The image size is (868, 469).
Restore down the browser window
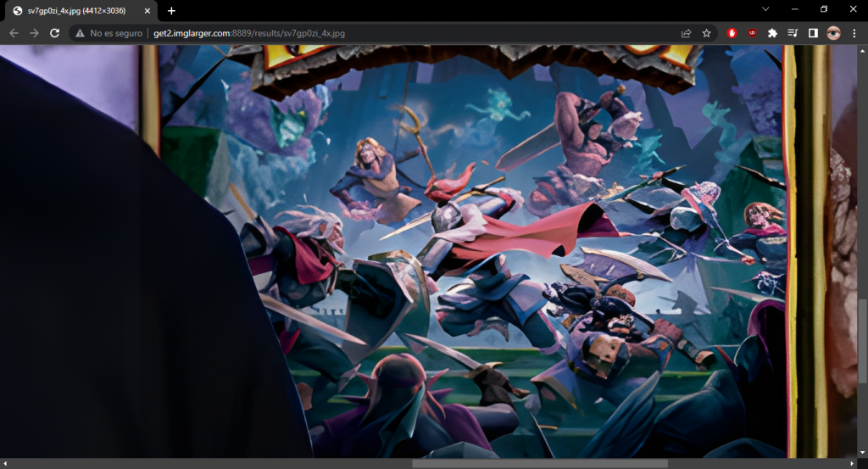[824, 9]
